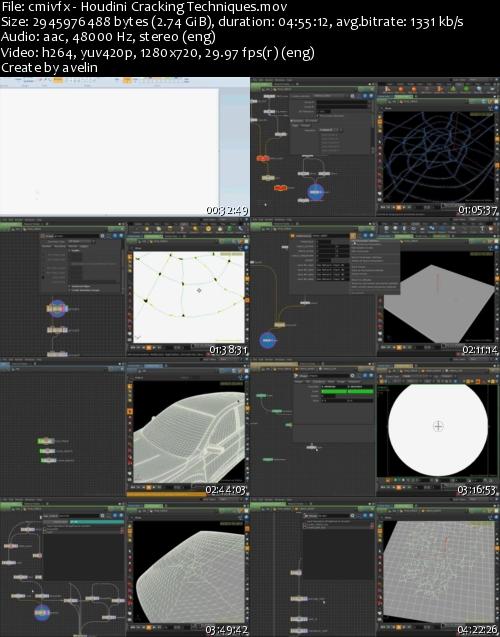Click the orange progress bar in the 02:44:03 frame
The image size is (500, 637).
[x=167, y=494]
